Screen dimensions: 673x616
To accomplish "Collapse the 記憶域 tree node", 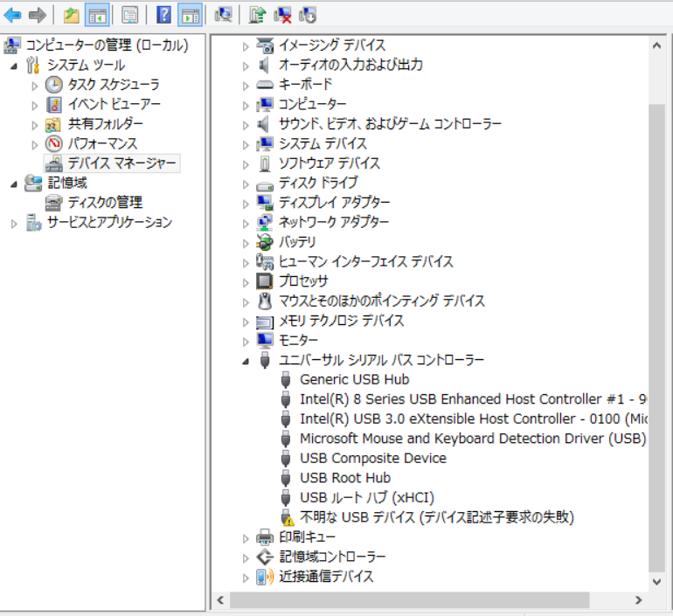I will (14, 184).
